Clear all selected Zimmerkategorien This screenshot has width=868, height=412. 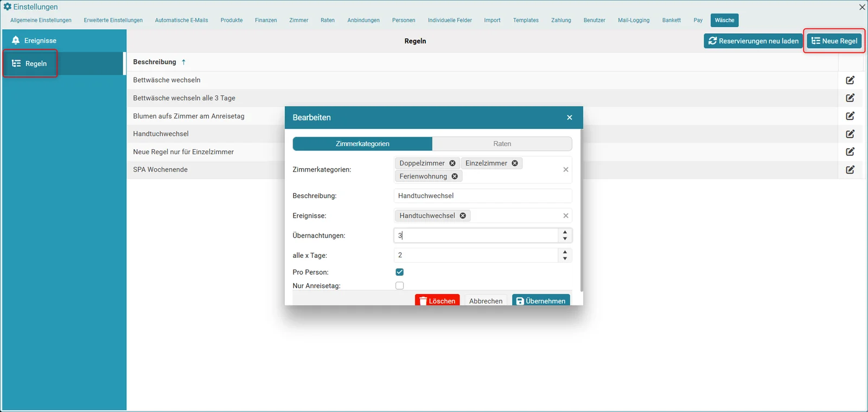pyautogui.click(x=566, y=169)
